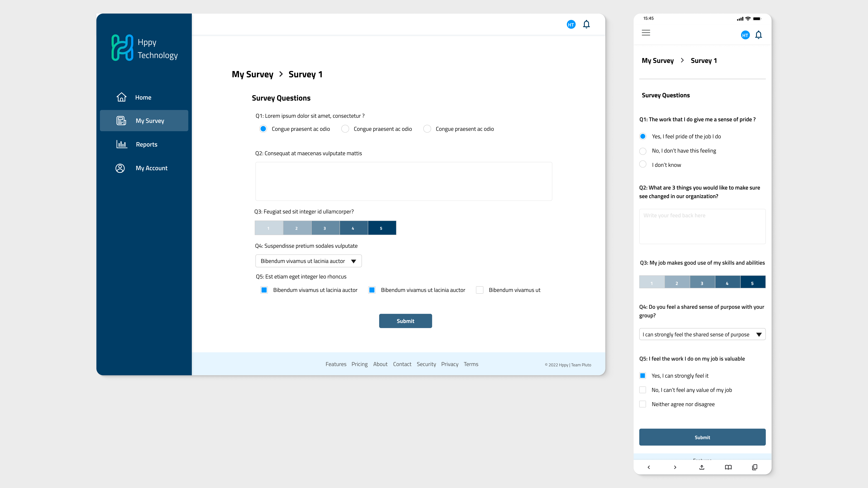
Task: Select rating 2 on desktop Q3 scale
Action: point(297,228)
